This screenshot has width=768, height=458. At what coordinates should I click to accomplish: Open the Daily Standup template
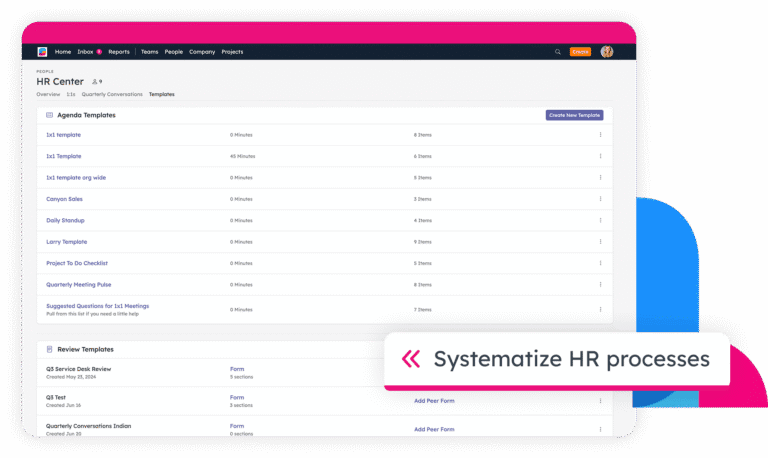point(65,220)
